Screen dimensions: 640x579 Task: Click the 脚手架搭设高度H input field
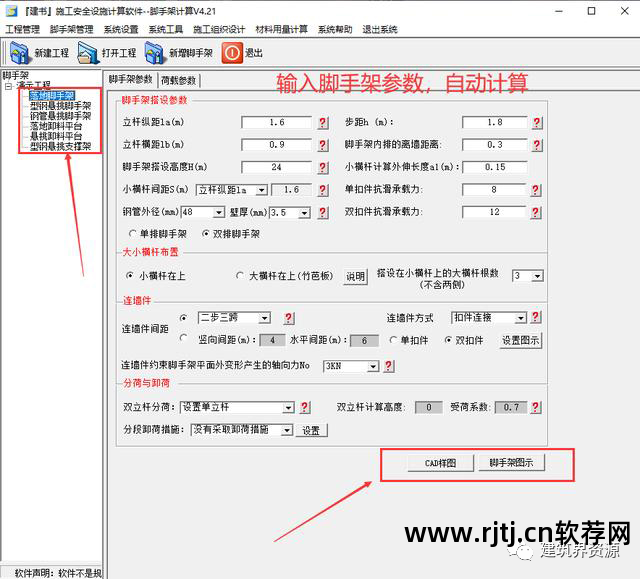click(277, 167)
